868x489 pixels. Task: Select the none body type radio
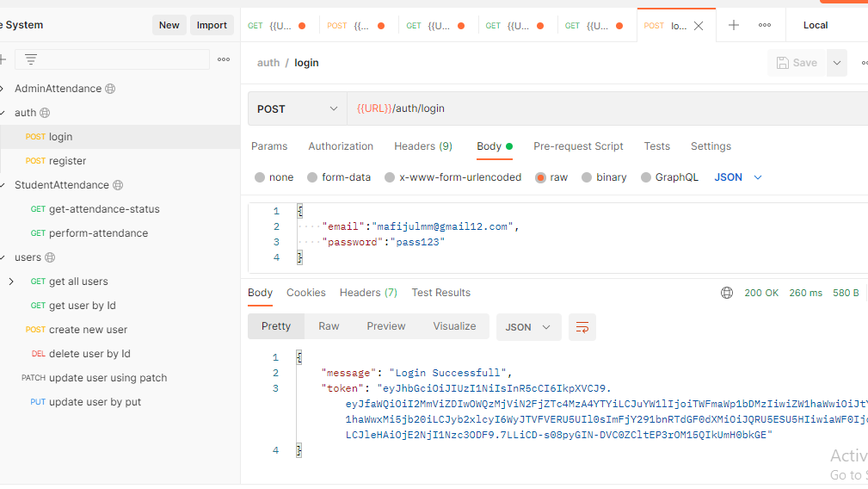point(260,177)
